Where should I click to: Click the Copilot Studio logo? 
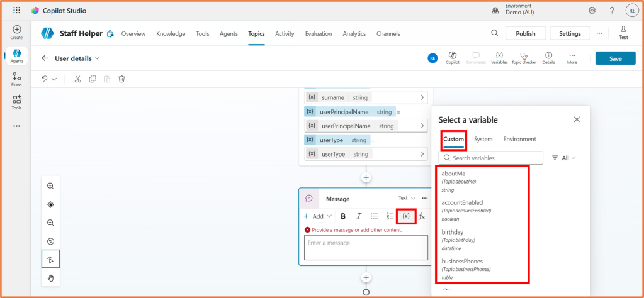[x=35, y=11]
